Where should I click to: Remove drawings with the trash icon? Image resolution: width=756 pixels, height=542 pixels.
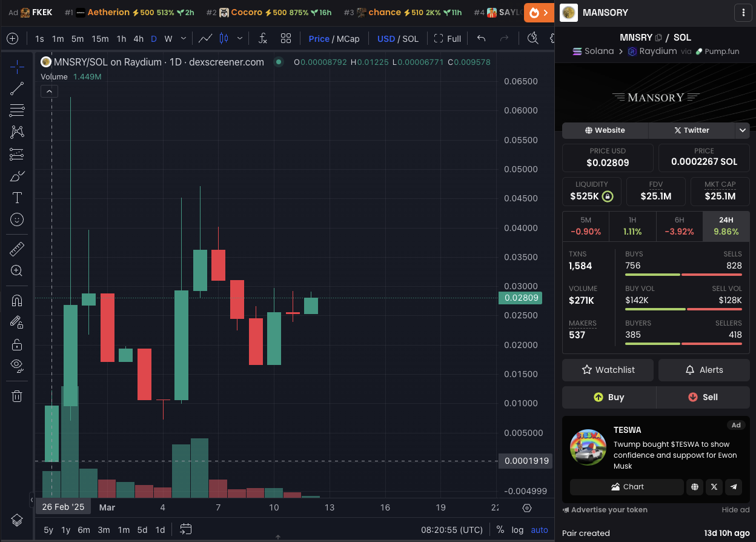point(17,396)
